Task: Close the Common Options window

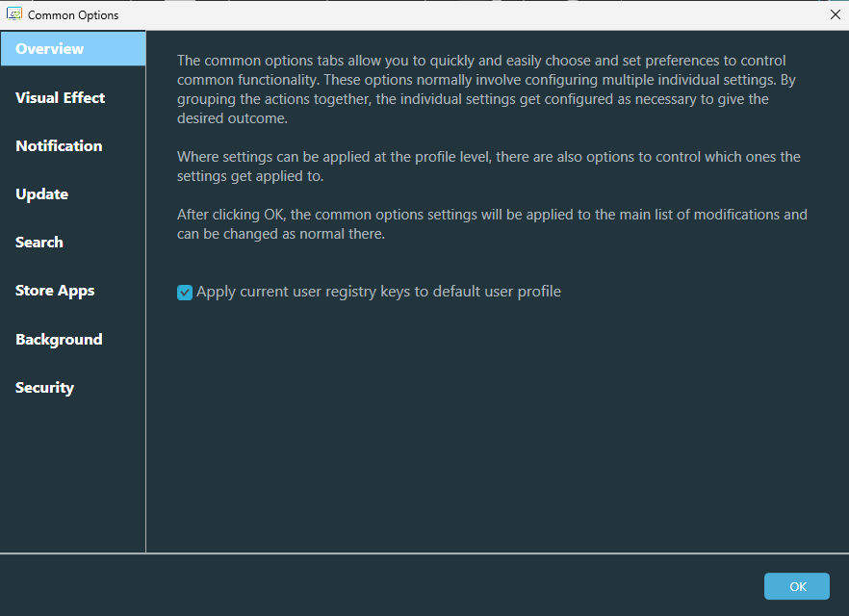Action: tap(834, 14)
